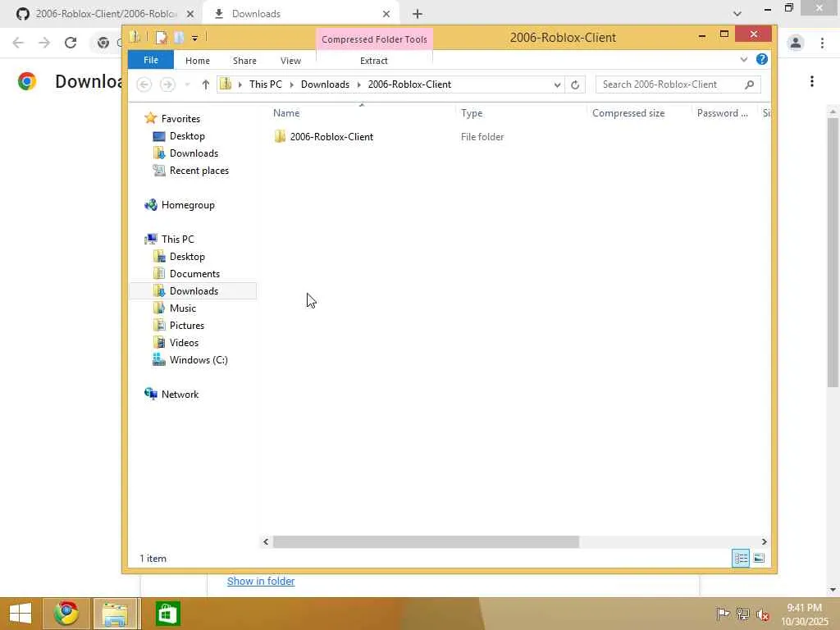Refresh the current folder view

[x=575, y=84]
